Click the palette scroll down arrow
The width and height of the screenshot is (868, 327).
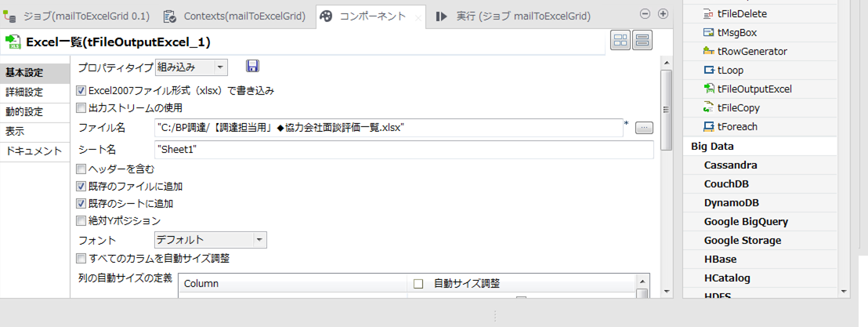pos(844,291)
